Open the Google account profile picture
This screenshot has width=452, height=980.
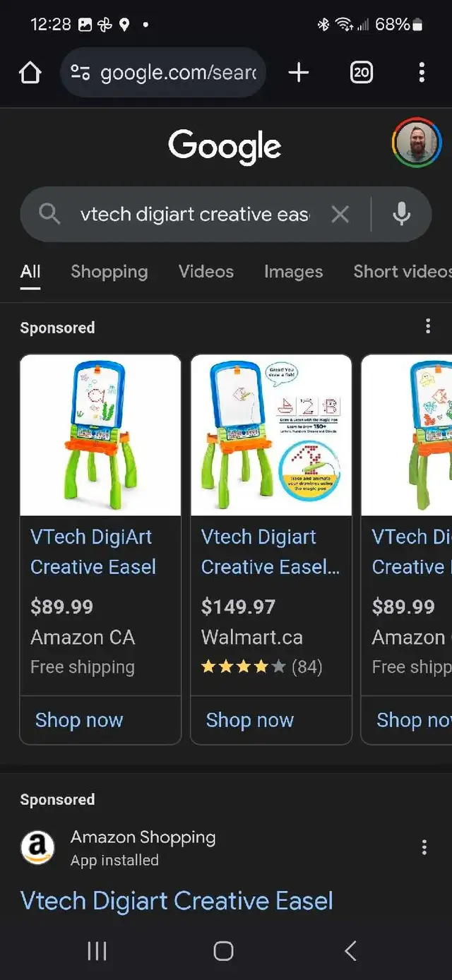point(417,142)
